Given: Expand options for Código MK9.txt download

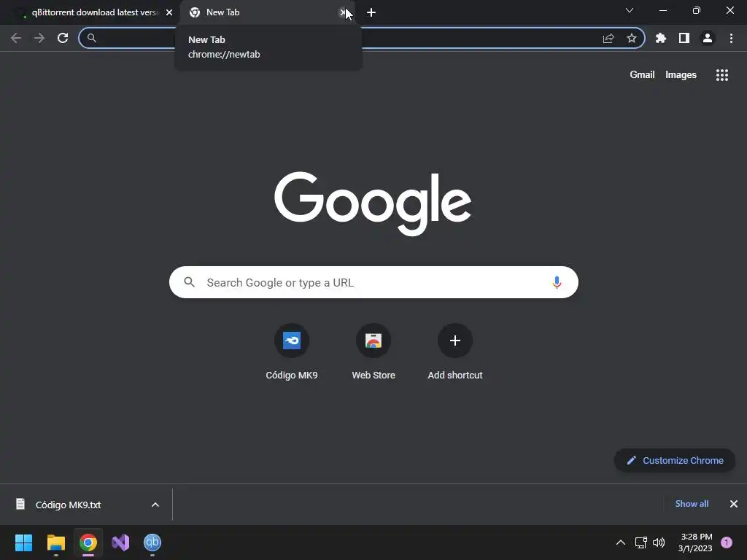Looking at the screenshot, I should click(x=155, y=505).
